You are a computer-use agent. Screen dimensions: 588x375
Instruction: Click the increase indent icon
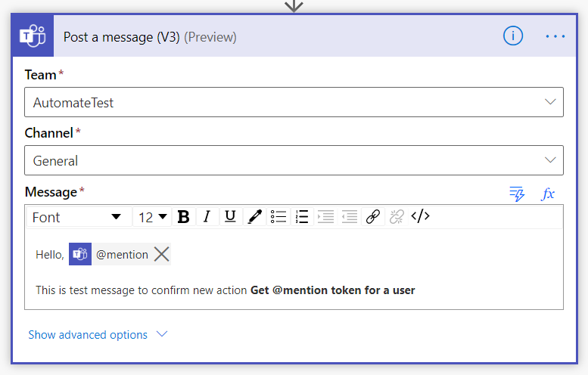coord(325,217)
